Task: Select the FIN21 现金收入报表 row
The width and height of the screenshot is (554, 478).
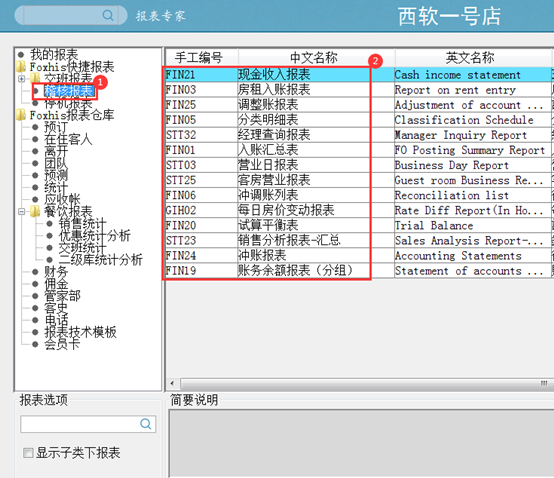Action: click(358, 75)
